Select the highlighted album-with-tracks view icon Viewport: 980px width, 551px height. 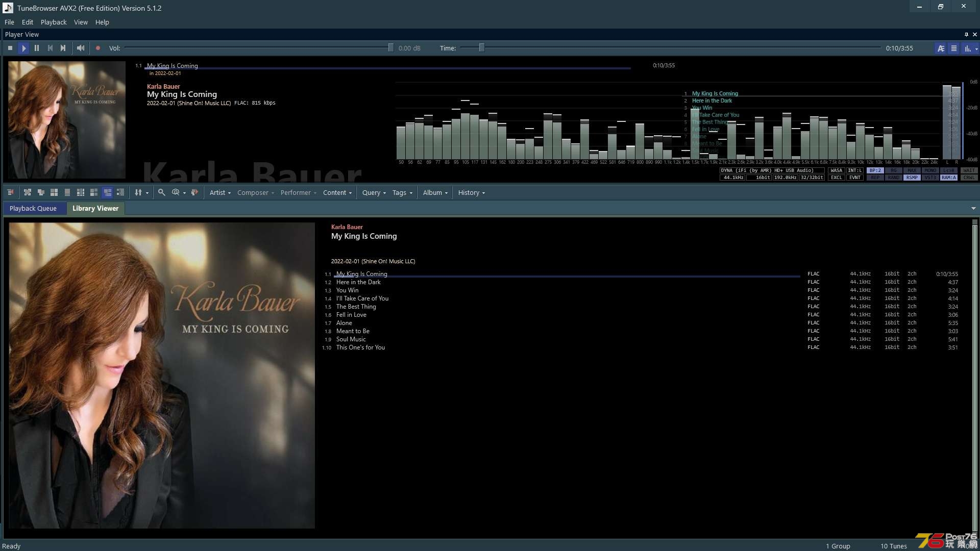107,192
